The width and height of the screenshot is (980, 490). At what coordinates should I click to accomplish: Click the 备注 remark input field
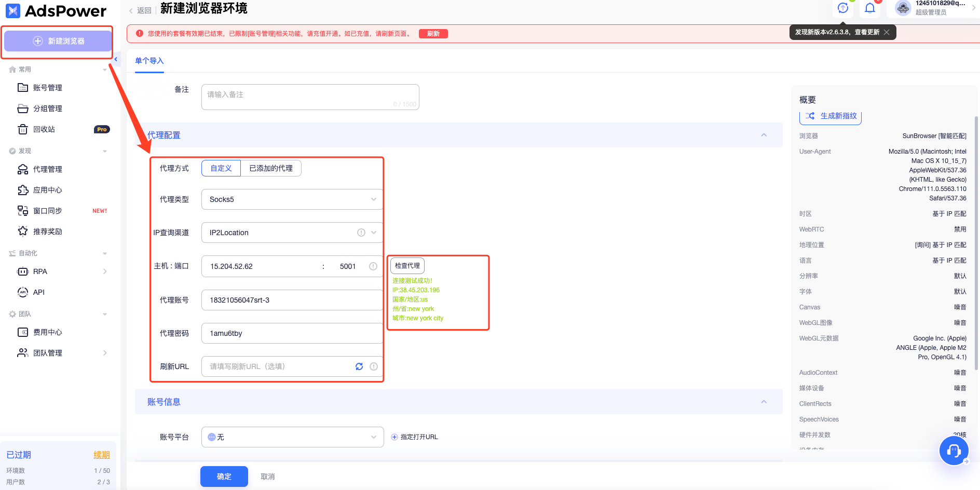pos(310,97)
